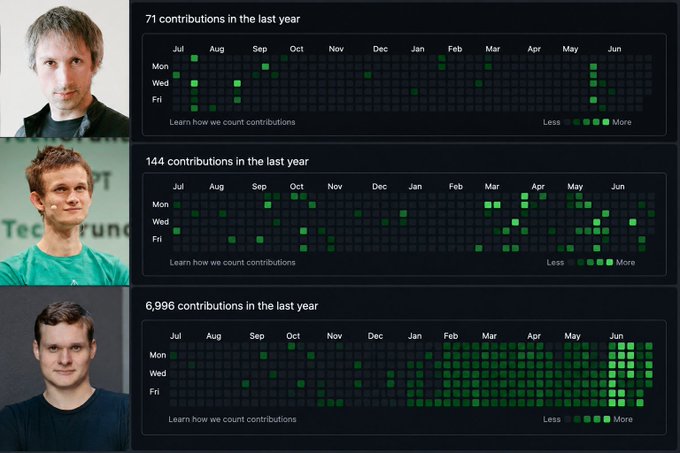Screen dimensions: 680x453
Task: Click the 'May' month label in 144-contributions graph
Action: coord(575,186)
